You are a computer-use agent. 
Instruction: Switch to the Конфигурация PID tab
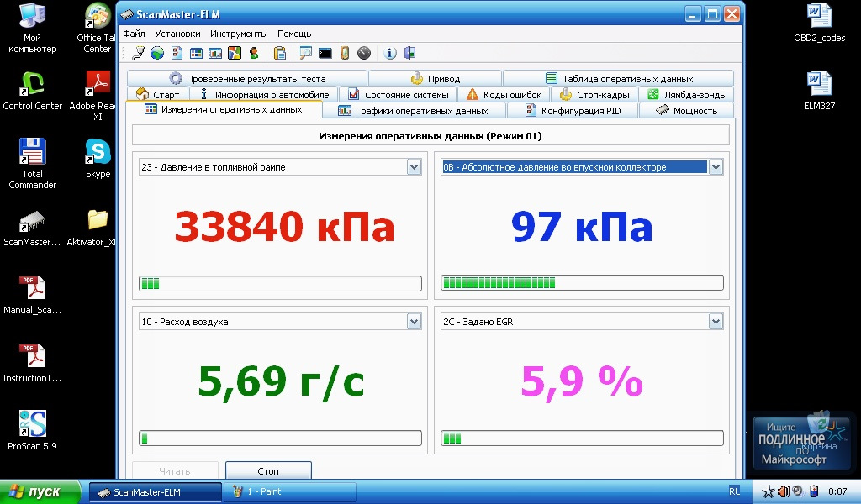[x=573, y=111]
